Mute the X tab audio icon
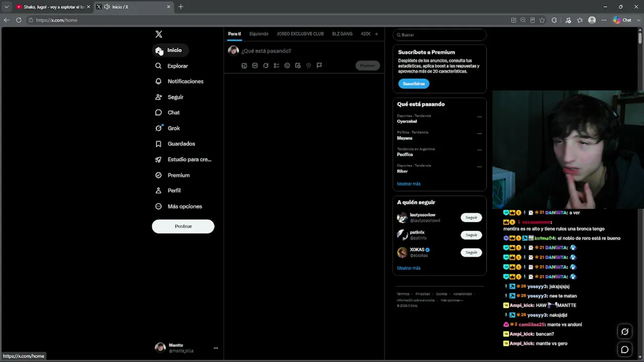644x362 pixels. [107, 7]
